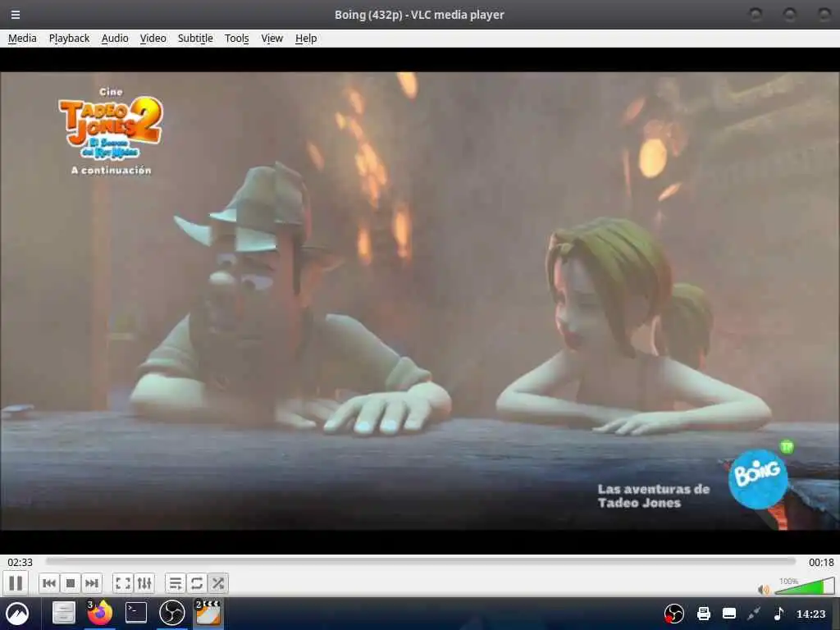This screenshot has height=630, width=840.
Task: Open the Tools menu
Action: coord(236,38)
